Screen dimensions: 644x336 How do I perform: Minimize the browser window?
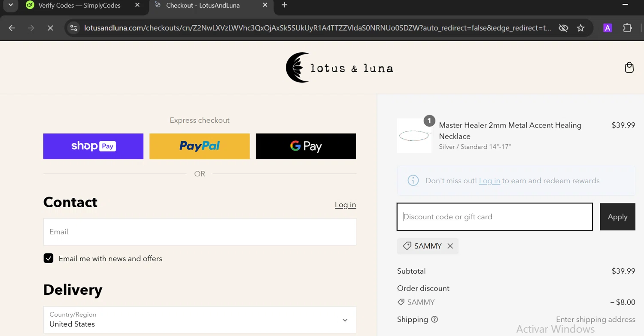625,5
